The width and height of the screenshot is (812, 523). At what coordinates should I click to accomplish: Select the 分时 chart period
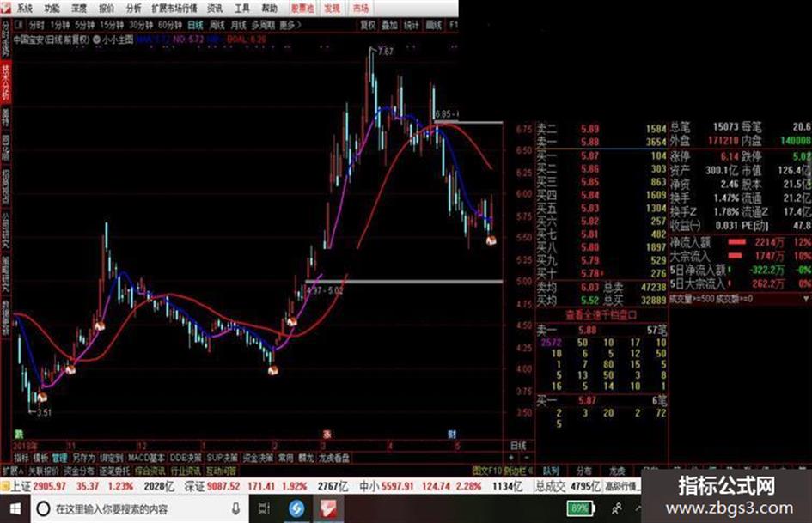click(36, 25)
